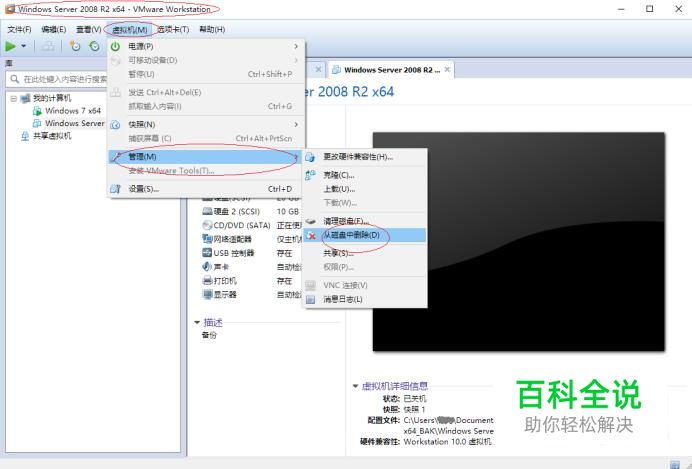Choose 清理磁盘(F)... in the submenu
This screenshot has width=692, height=469.
pyautogui.click(x=365, y=221)
